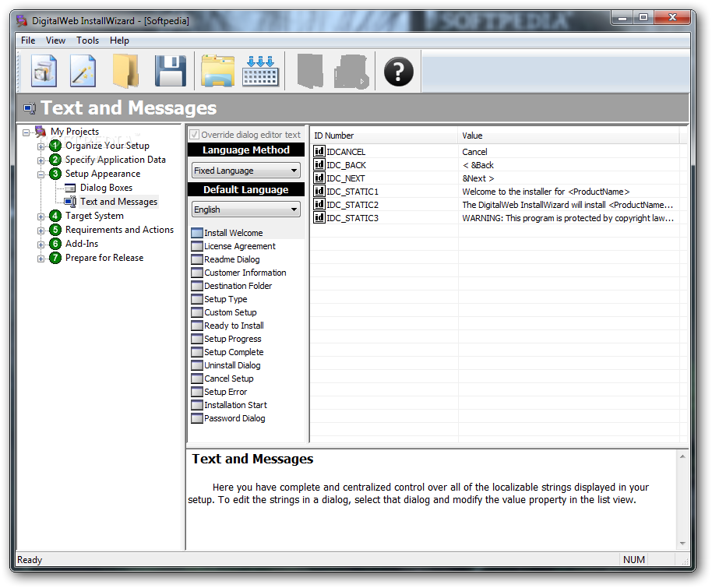The height and width of the screenshot is (588, 712).
Task: Select Password Dialog entry
Action: click(x=234, y=417)
